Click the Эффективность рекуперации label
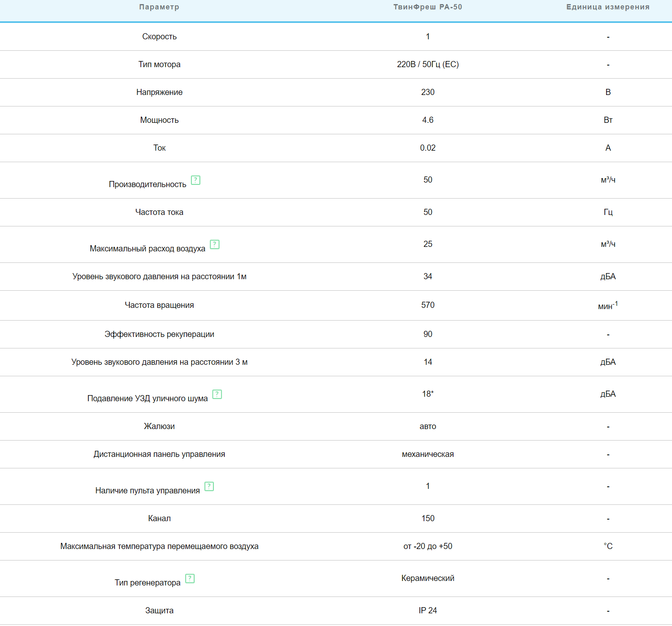The image size is (672, 626). click(x=159, y=334)
